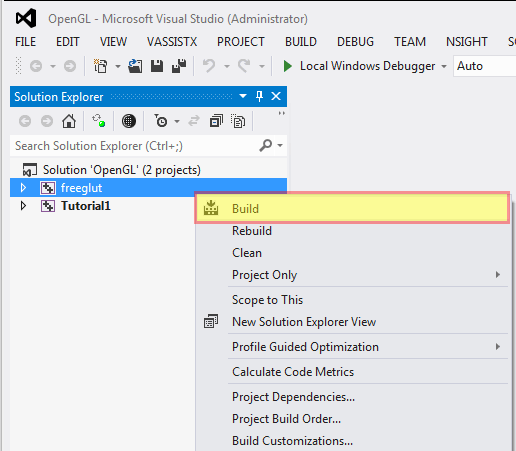Open the TEAM menu

tap(410, 42)
